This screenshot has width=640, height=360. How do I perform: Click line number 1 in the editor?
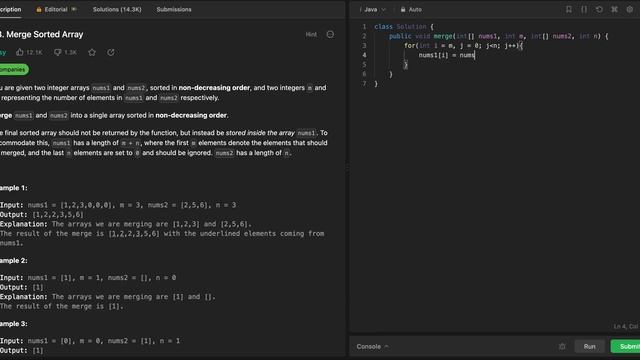pos(364,27)
